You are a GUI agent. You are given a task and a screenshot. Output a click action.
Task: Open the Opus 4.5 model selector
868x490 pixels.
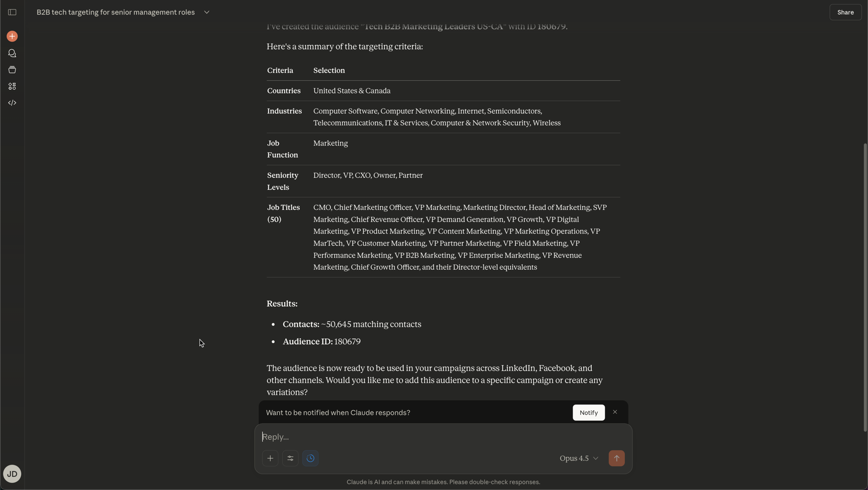pyautogui.click(x=579, y=458)
